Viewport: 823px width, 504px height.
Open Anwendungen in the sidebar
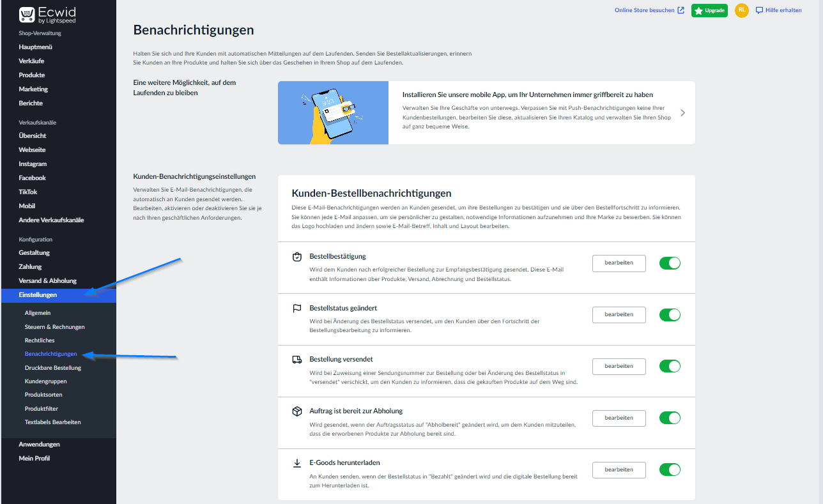click(x=39, y=445)
